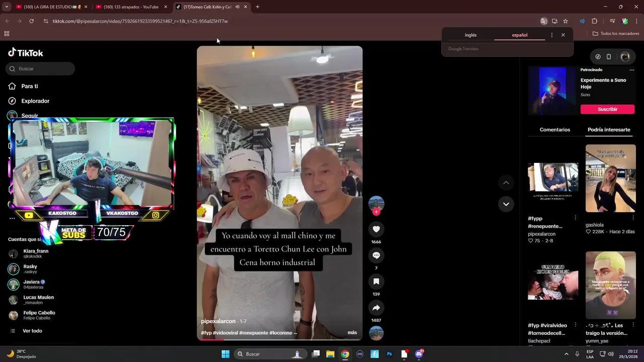Open Photoshop from the taskbar

point(389,354)
